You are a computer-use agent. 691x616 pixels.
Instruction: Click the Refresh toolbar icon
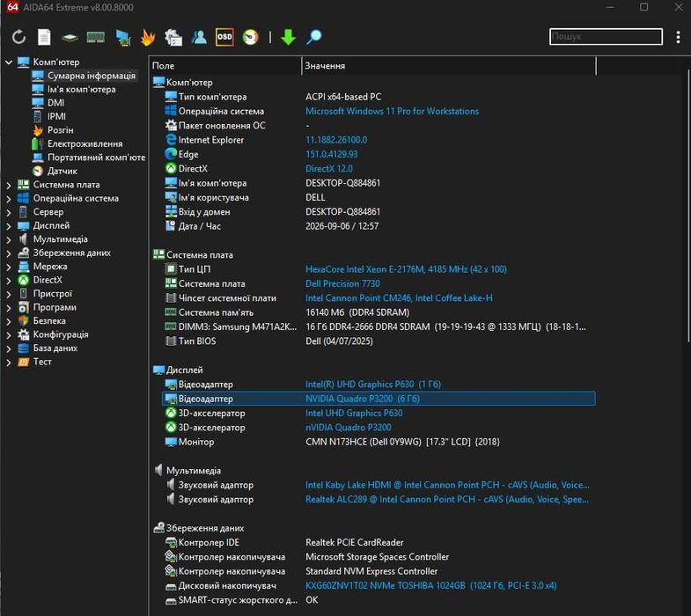tap(18, 37)
